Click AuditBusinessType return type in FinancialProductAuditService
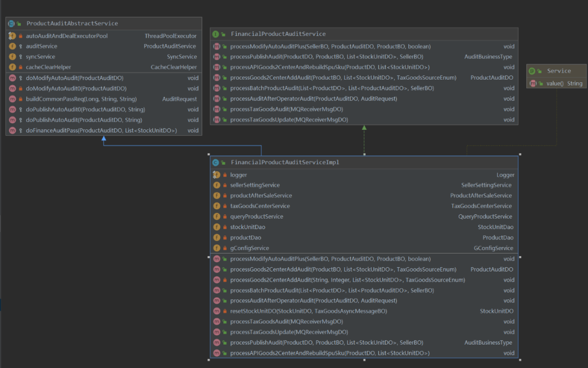Screen dimensions: 588x368 click(x=488, y=57)
